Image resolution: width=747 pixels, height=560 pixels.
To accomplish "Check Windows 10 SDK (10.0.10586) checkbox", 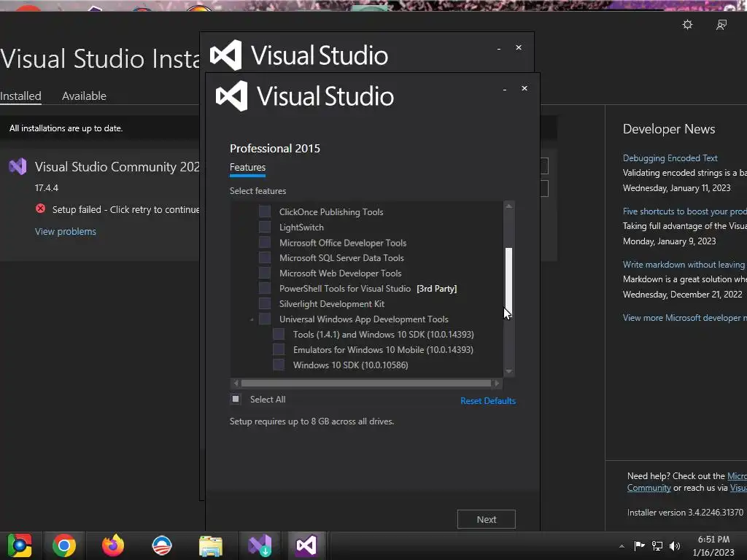I will (278, 365).
